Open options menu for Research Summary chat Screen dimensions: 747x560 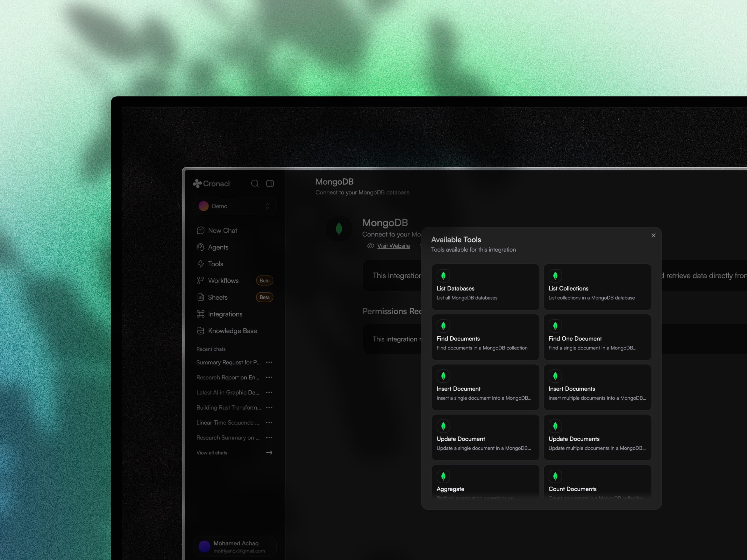tap(269, 438)
